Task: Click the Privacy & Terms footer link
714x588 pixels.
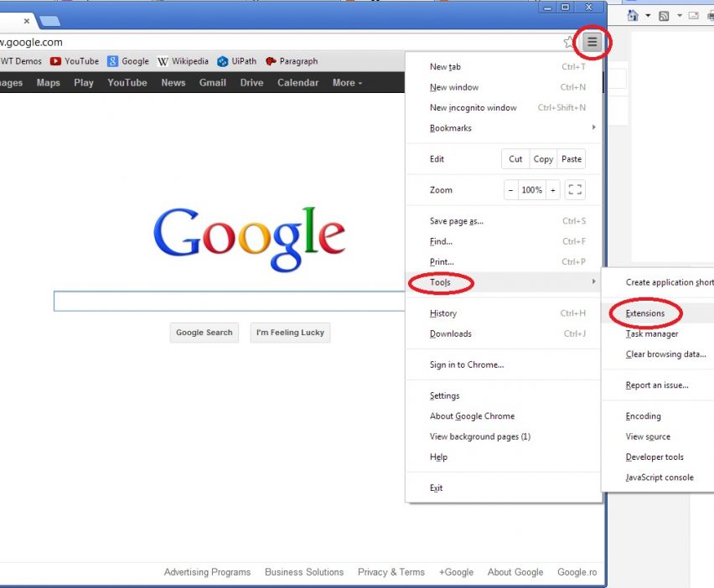Action: click(391, 572)
